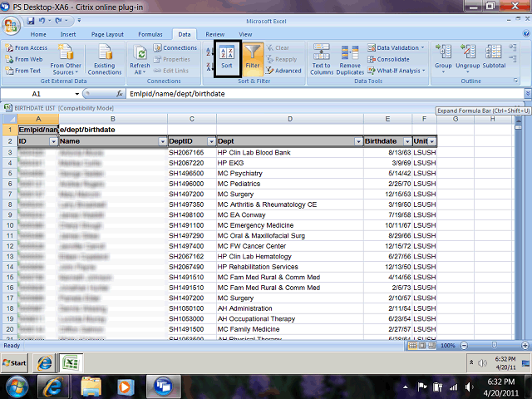Image resolution: width=532 pixels, height=399 pixels.
Task: Sort Z to A descending
Action: tap(209, 66)
